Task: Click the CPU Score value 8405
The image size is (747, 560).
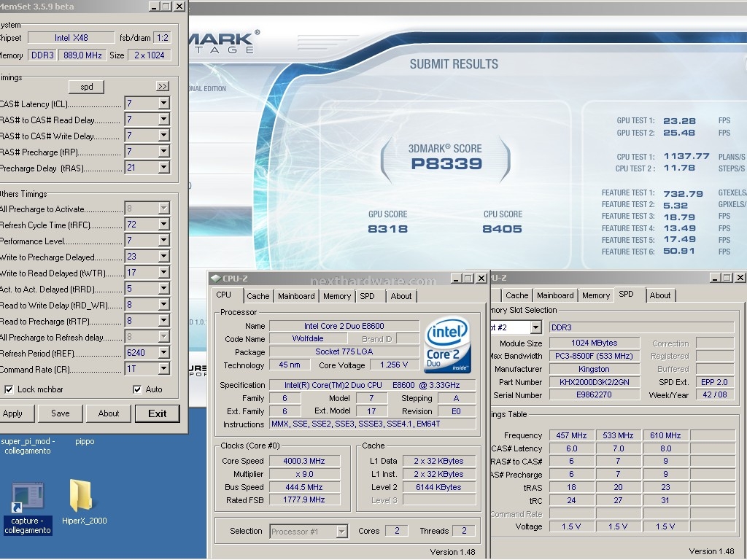Action: (502, 229)
